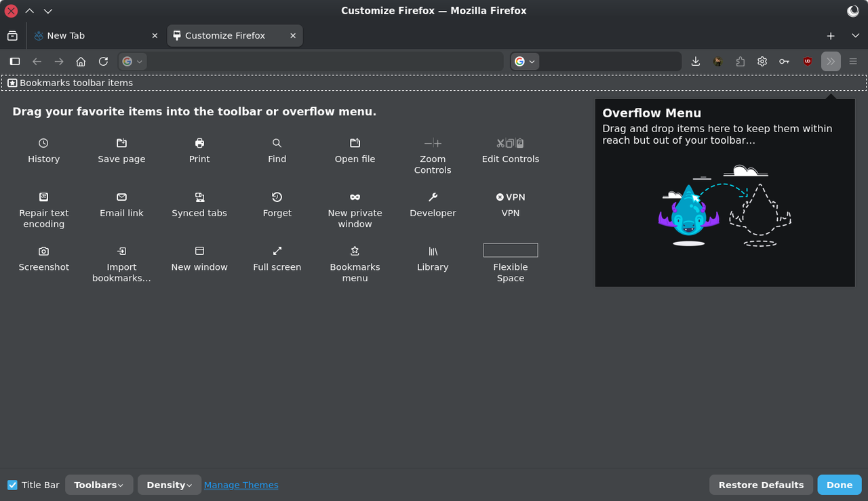Open the List all tabs chevron
The height and width of the screenshot is (501, 868).
(854, 36)
